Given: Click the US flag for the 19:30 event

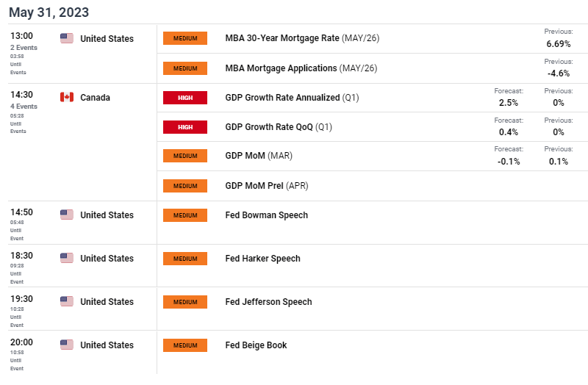Looking at the screenshot, I should coord(67,301).
